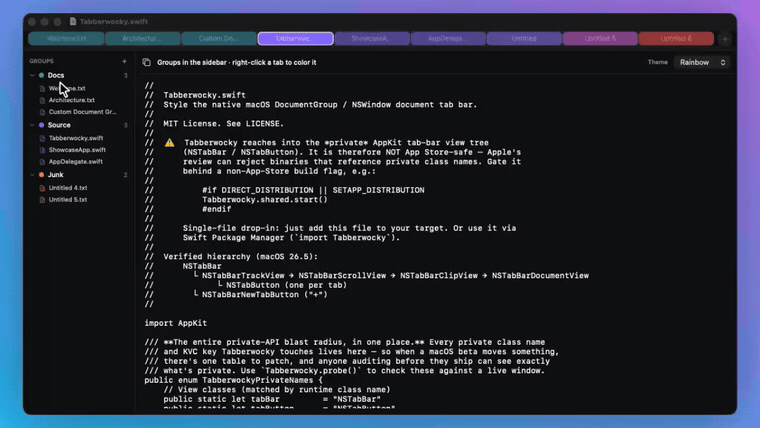Switch to the AppDelega... tab

tap(448, 38)
